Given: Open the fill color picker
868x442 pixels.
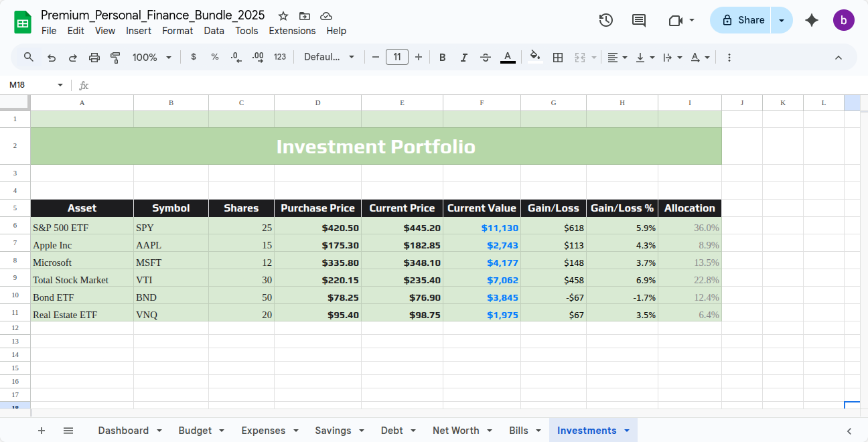Looking at the screenshot, I should [534, 57].
